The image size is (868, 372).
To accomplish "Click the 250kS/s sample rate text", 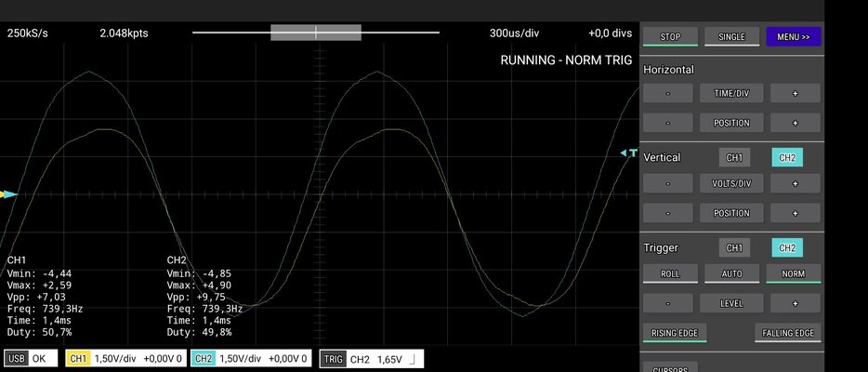I will 27,33.
